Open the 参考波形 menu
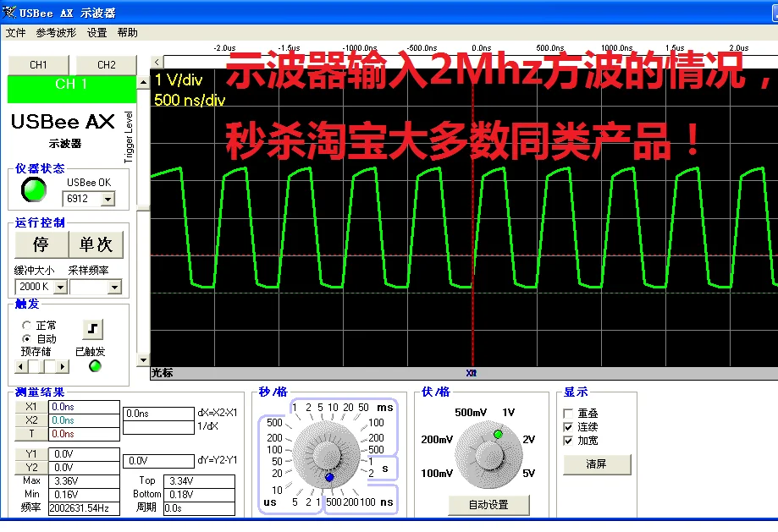This screenshot has height=532, width=778. click(56, 33)
